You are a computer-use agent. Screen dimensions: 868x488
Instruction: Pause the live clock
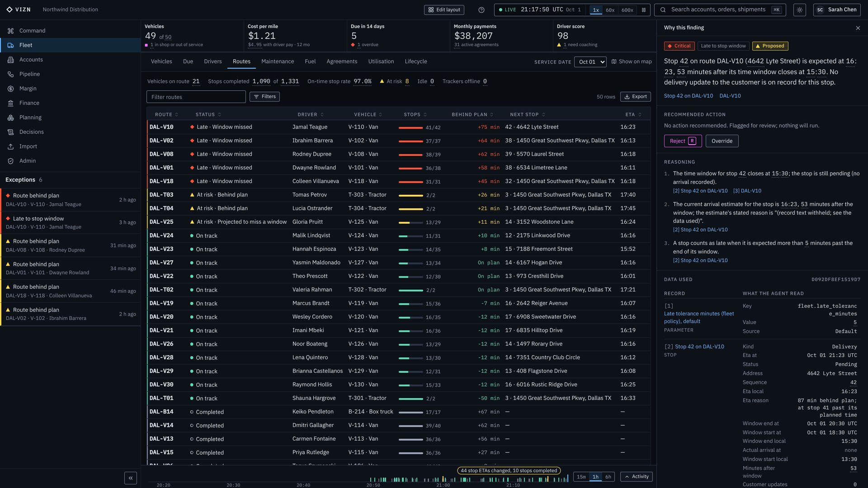point(644,10)
